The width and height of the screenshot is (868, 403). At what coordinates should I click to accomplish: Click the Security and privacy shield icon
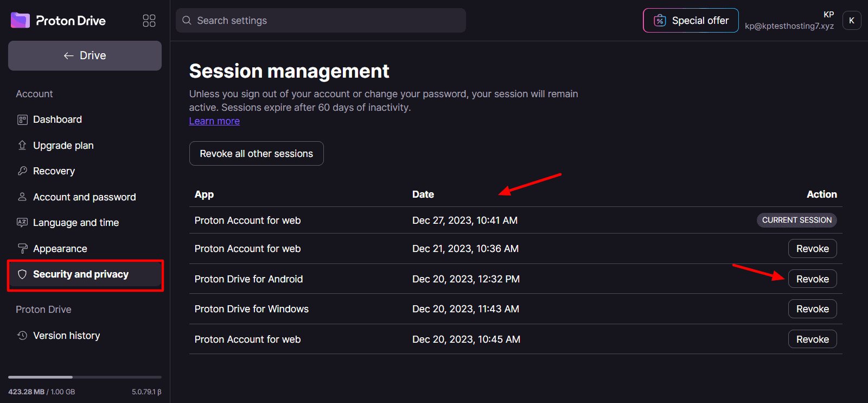pos(22,274)
